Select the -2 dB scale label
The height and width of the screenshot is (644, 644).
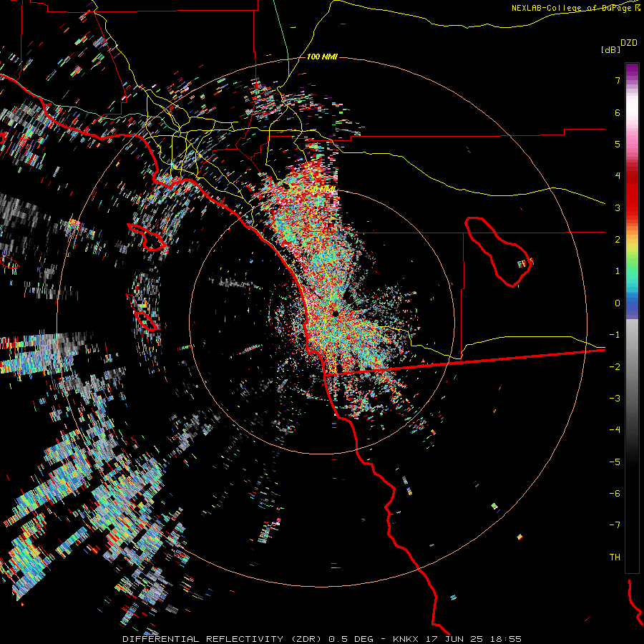point(615,366)
